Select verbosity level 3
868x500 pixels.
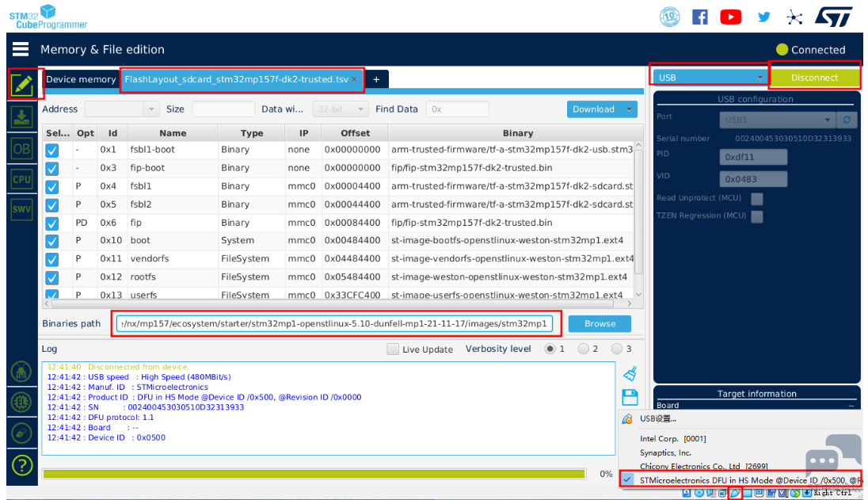617,349
